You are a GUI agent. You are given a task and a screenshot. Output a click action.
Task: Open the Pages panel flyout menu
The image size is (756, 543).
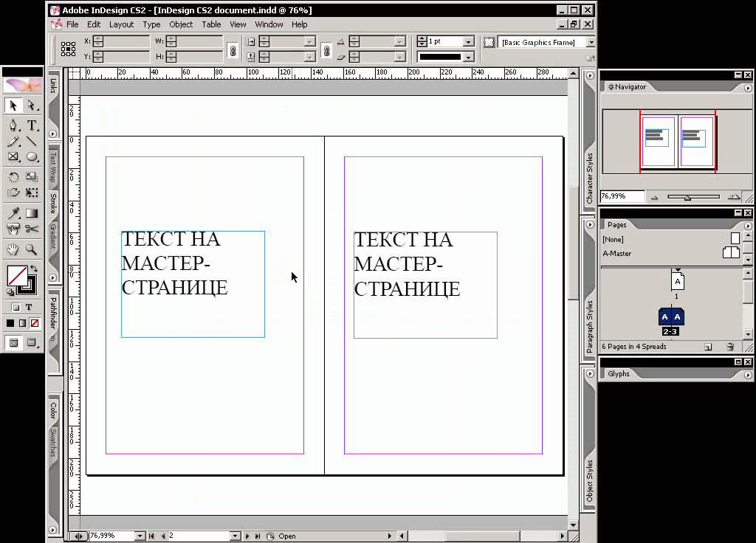tap(747, 226)
